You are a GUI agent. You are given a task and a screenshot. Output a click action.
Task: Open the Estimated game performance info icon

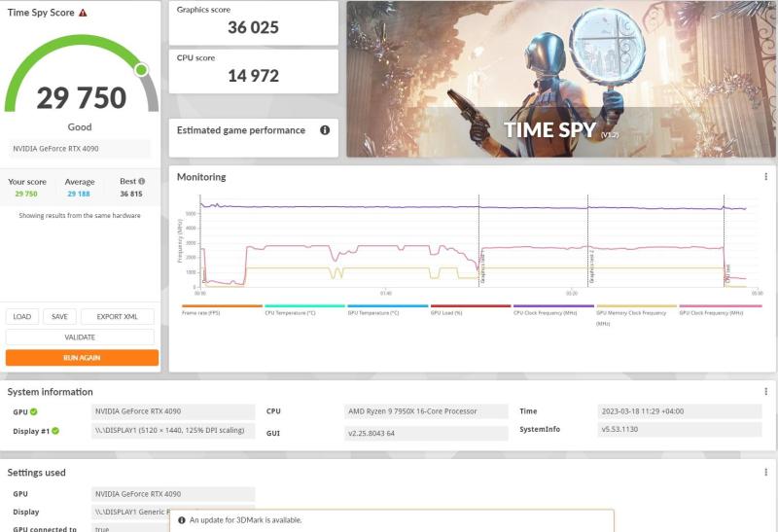(x=325, y=130)
